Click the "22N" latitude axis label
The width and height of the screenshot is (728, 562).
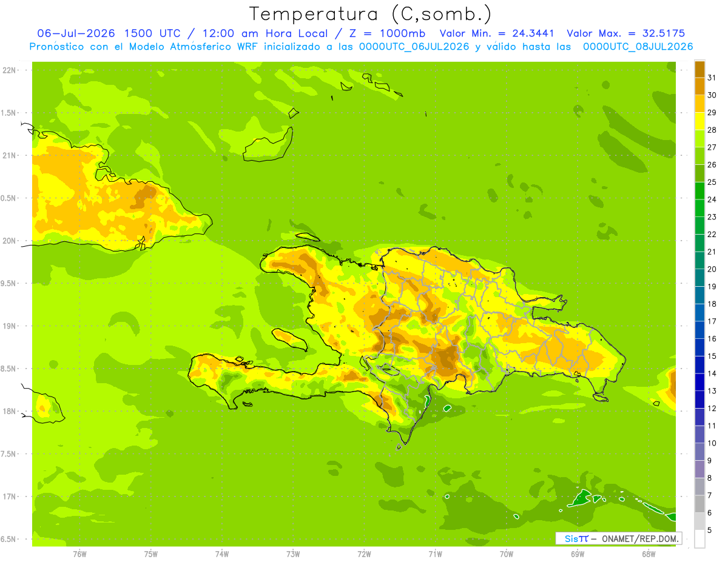tap(9, 70)
